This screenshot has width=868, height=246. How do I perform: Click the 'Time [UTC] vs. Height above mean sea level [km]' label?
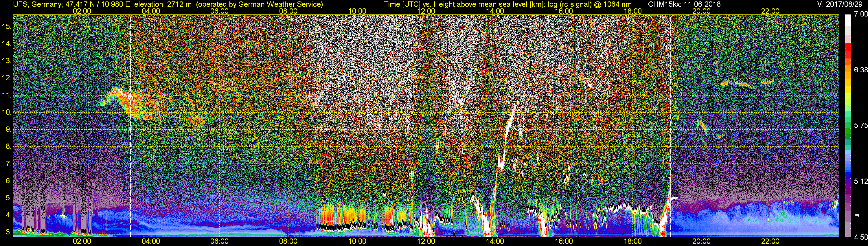click(x=465, y=4)
